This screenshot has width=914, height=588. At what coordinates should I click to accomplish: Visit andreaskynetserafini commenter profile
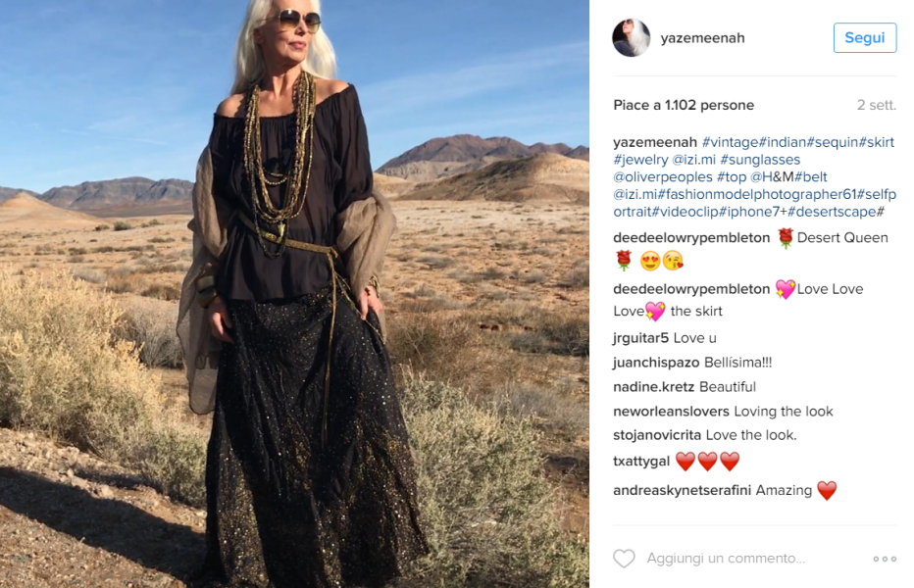(682, 491)
